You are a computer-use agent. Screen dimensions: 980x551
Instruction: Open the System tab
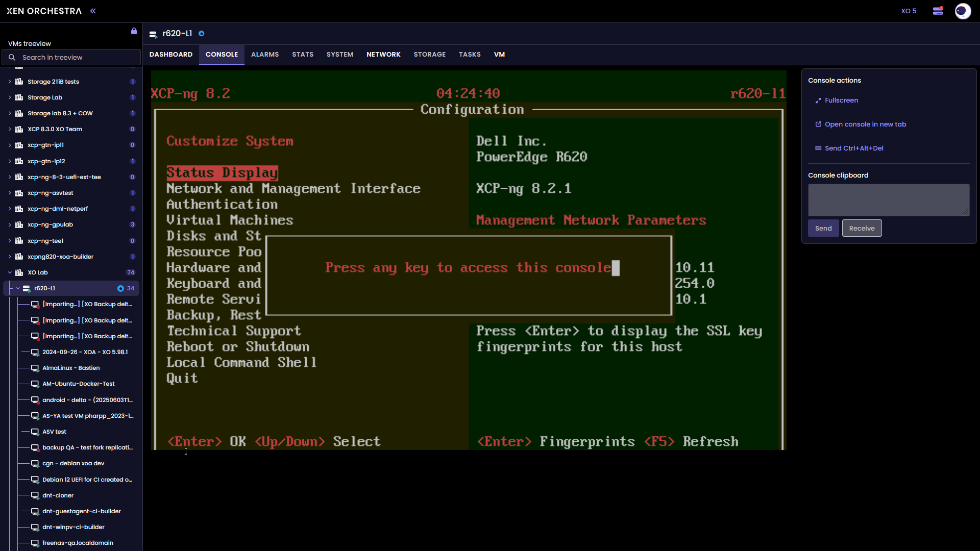340,55
